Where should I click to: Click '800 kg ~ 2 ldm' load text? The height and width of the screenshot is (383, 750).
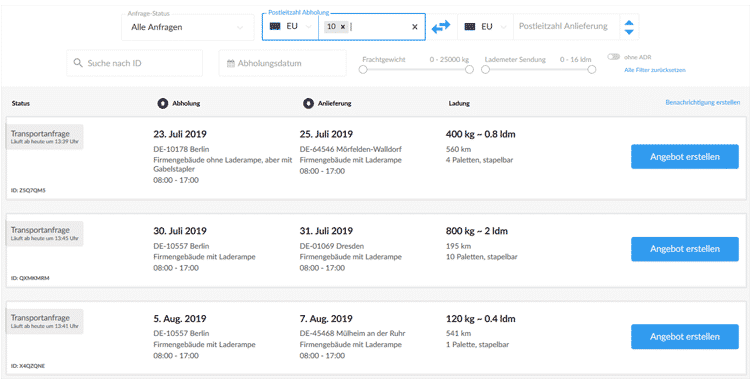[x=477, y=231]
